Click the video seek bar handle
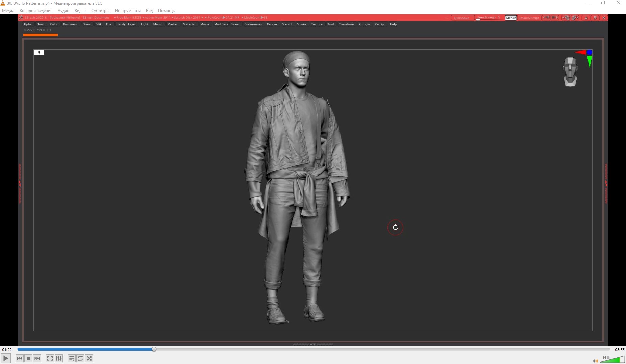This screenshot has width=626, height=364. coord(154,349)
